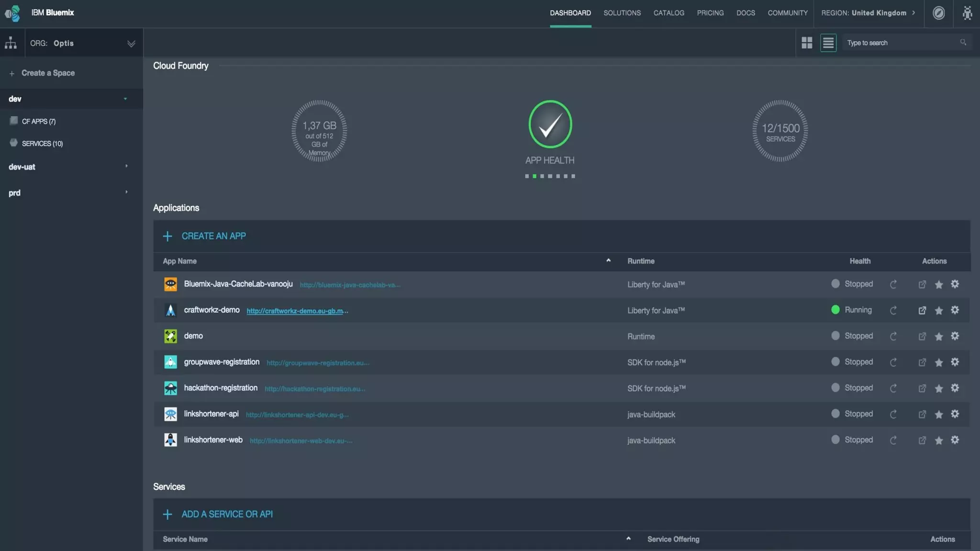Expand the dev-uat space
Viewport: 980px width, 551px height.
pos(126,166)
